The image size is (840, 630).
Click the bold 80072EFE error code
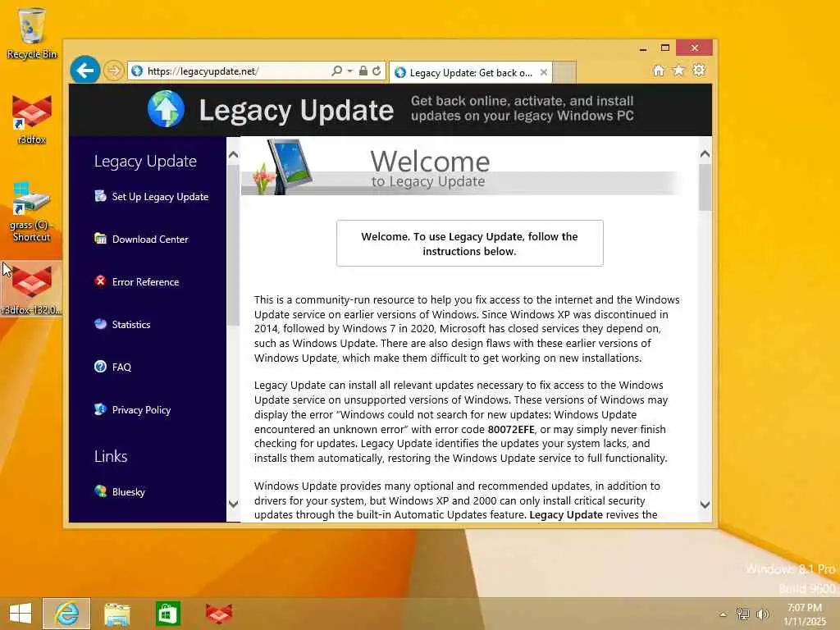tap(511, 429)
